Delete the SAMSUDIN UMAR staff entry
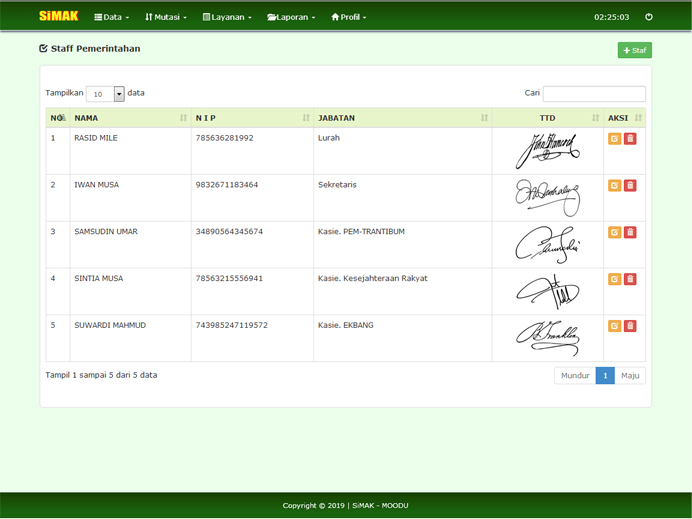Image resolution: width=692 pixels, height=519 pixels. click(630, 232)
